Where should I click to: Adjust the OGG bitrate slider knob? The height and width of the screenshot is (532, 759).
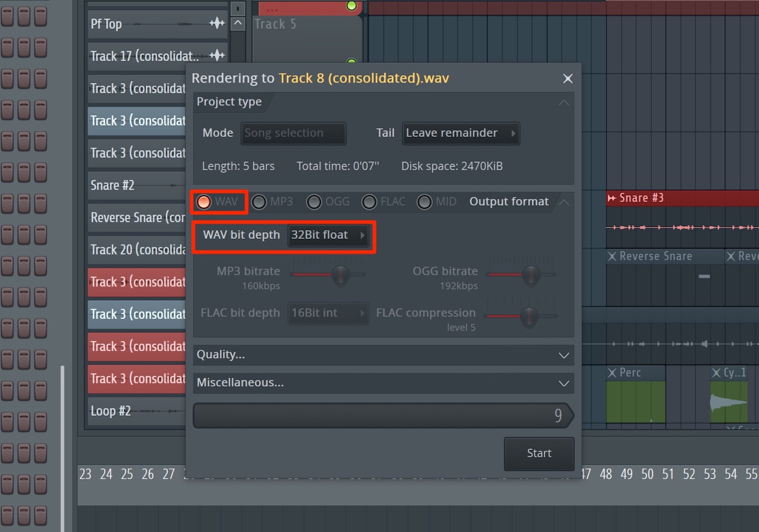(531, 275)
